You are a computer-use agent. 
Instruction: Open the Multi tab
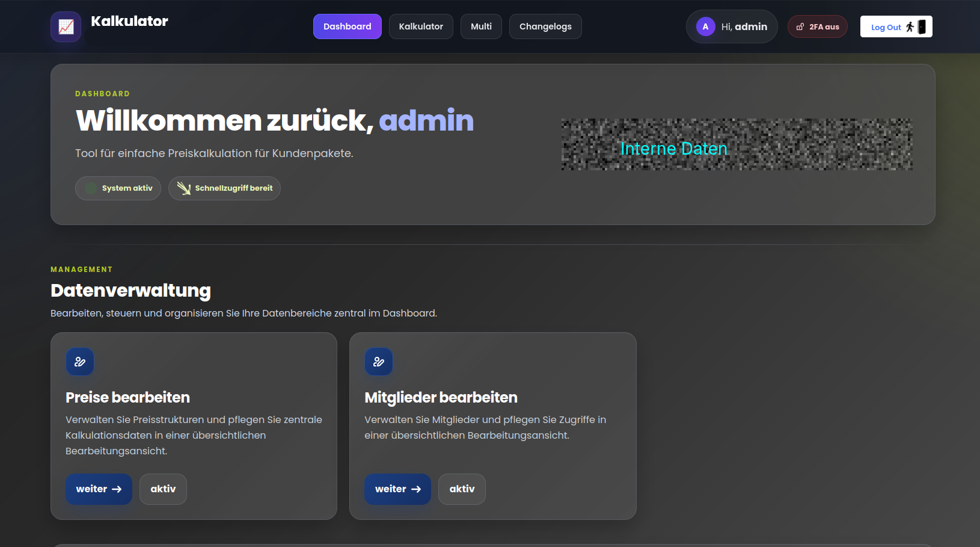point(481,26)
